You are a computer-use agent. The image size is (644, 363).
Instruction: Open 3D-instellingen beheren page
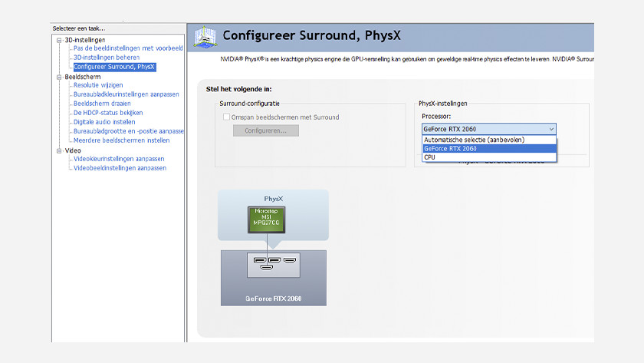[106, 58]
